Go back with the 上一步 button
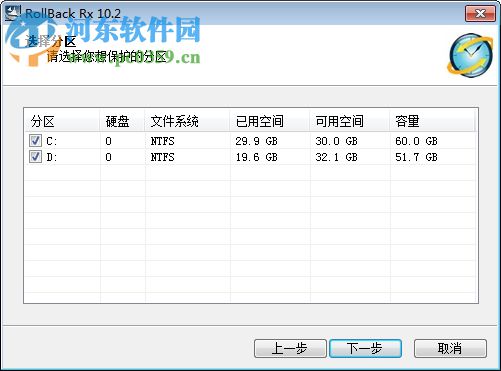This screenshot has height=371, width=501. tap(290, 348)
